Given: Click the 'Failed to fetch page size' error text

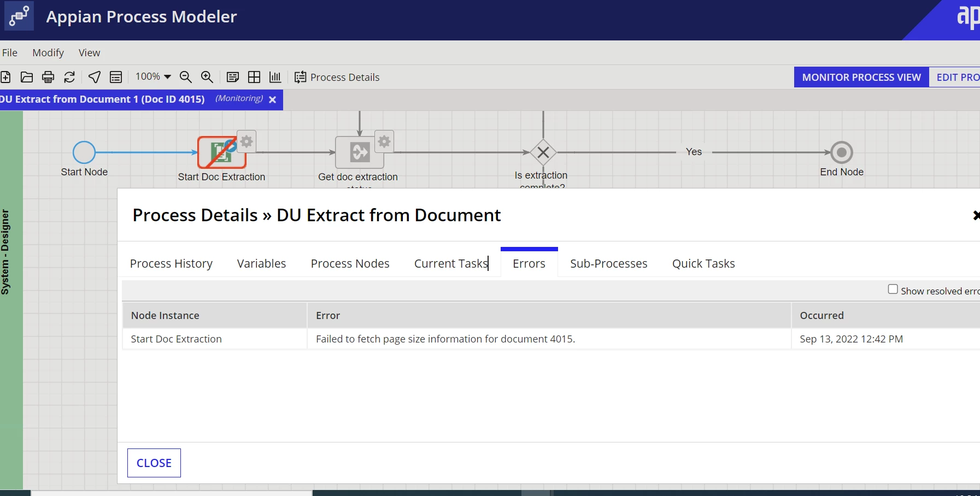Looking at the screenshot, I should coord(445,339).
